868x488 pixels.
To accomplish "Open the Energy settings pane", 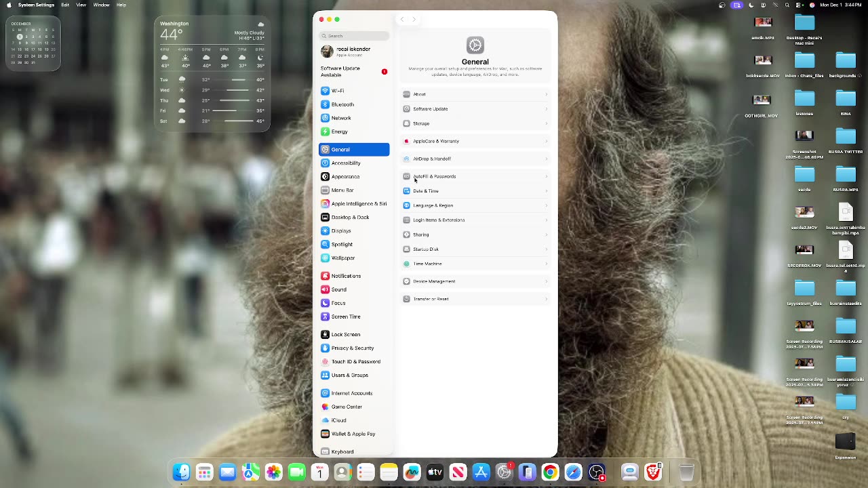I will [x=354, y=131].
